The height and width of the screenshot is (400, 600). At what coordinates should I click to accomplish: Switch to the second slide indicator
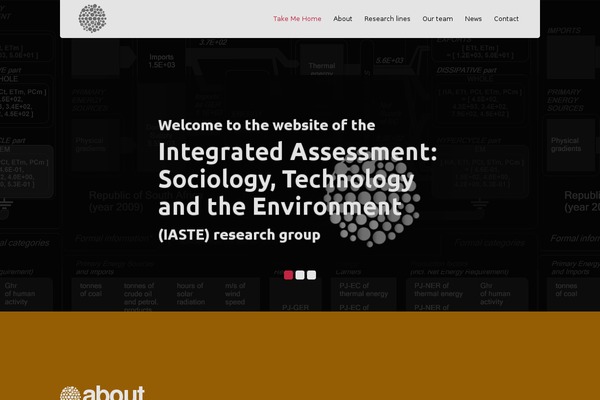(300, 275)
